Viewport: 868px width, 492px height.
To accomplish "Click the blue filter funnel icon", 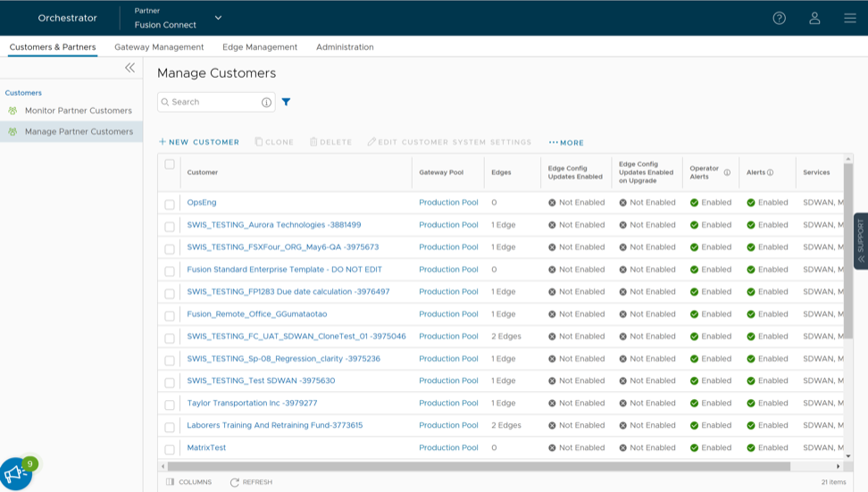I will tap(286, 102).
